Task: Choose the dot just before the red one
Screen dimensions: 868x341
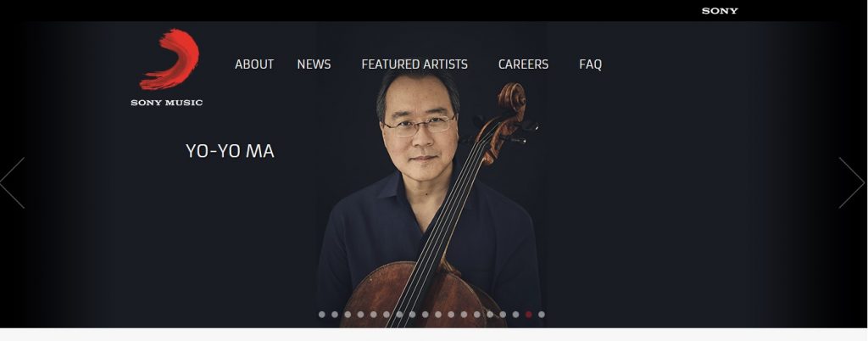Action: tap(515, 315)
